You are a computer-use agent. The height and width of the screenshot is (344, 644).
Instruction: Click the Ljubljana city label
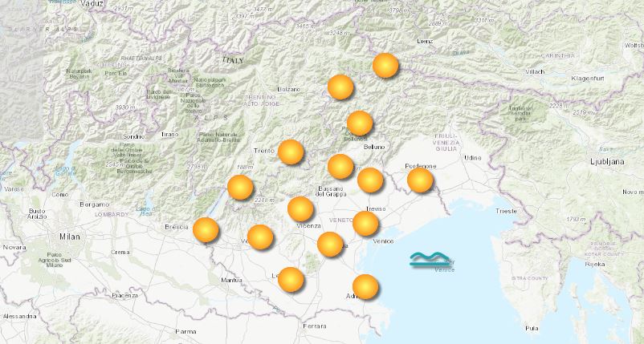607,161
